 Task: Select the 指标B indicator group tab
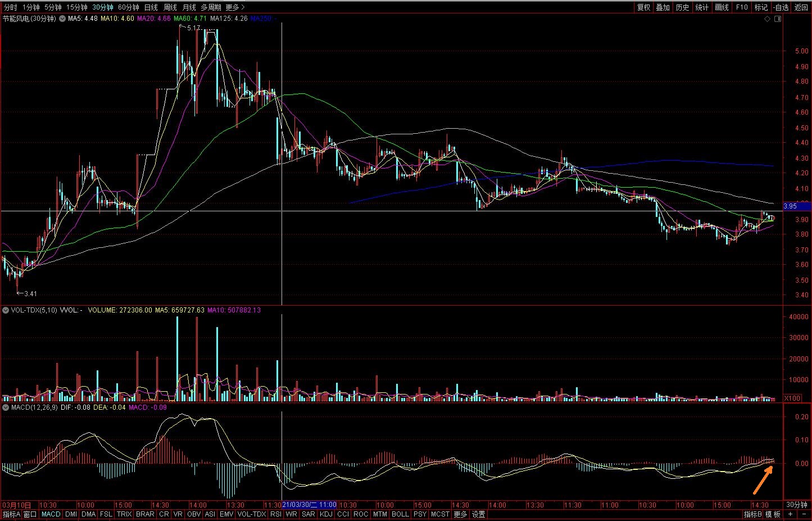click(x=752, y=514)
